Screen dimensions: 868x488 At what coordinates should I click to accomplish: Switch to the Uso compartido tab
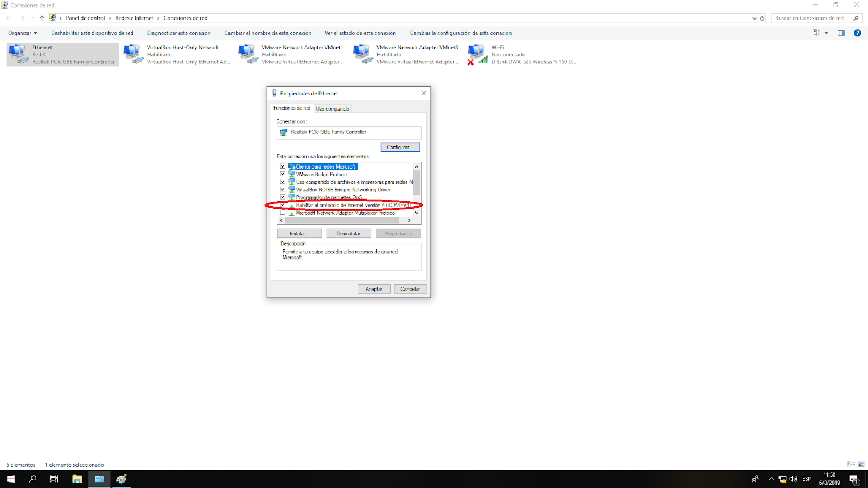point(333,108)
